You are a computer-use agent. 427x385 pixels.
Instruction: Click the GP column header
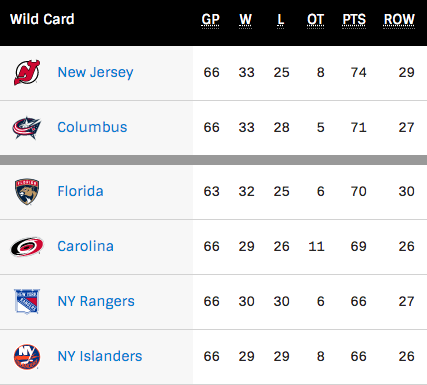coord(210,20)
